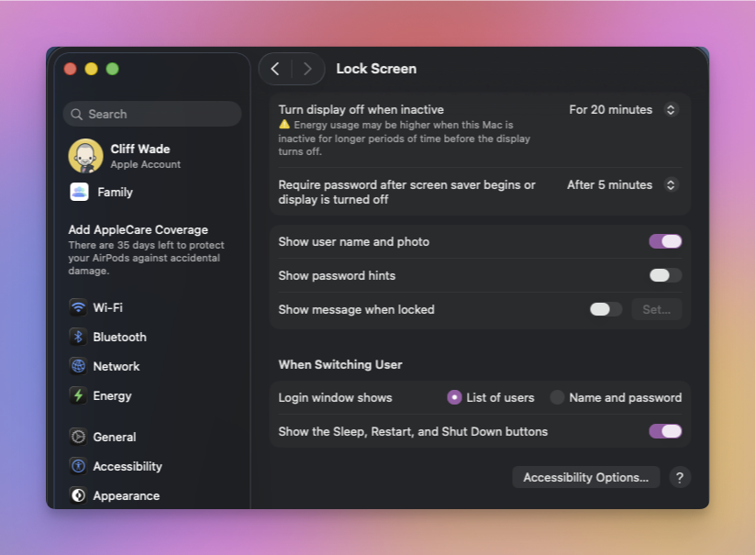Viewport: 756px width, 555px height.
Task: Click the Accessibility Options button
Action: [x=585, y=477]
